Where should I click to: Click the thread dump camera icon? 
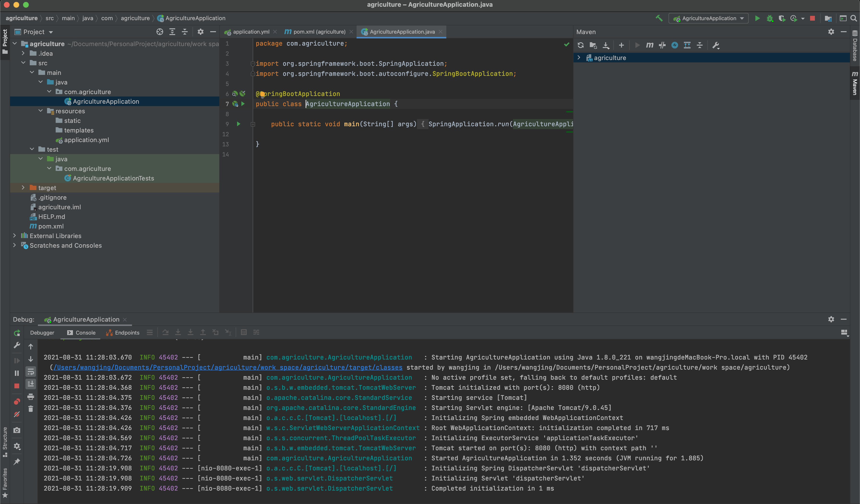click(x=17, y=430)
